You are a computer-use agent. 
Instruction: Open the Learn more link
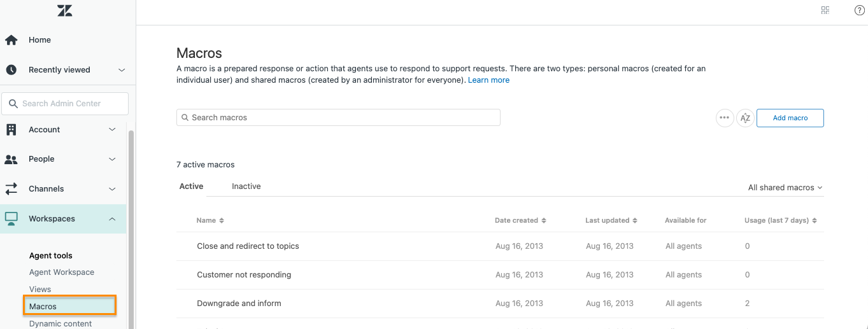tap(488, 80)
